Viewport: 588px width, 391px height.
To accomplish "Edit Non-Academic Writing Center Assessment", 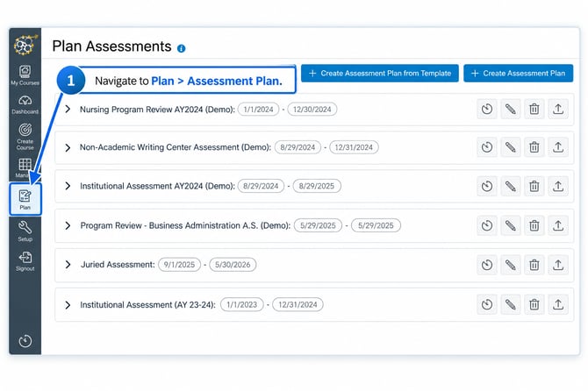I will 511,147.
